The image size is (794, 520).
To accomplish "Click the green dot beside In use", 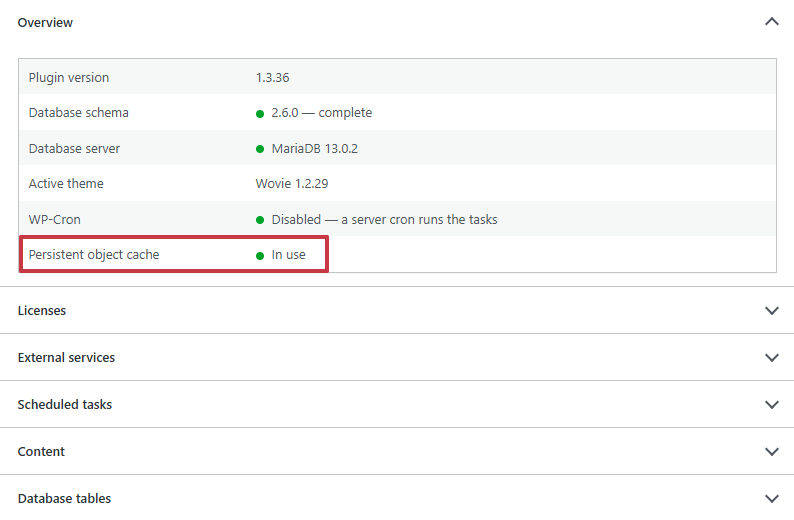I will coord(260,256).
